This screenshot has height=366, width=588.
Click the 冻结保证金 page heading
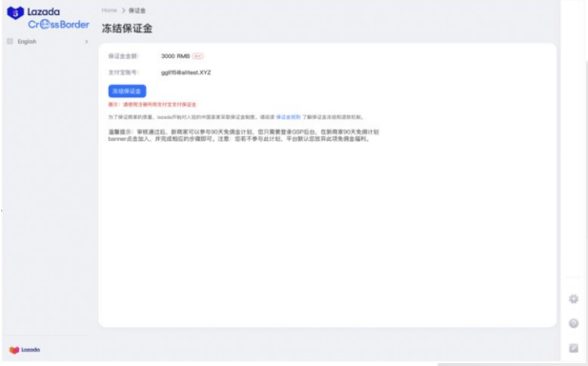pos(127,29)
